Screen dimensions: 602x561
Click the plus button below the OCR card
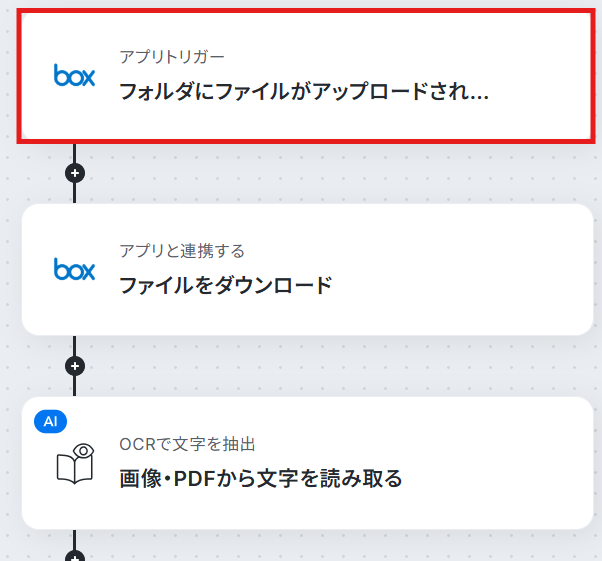click(x=75, y=556)
